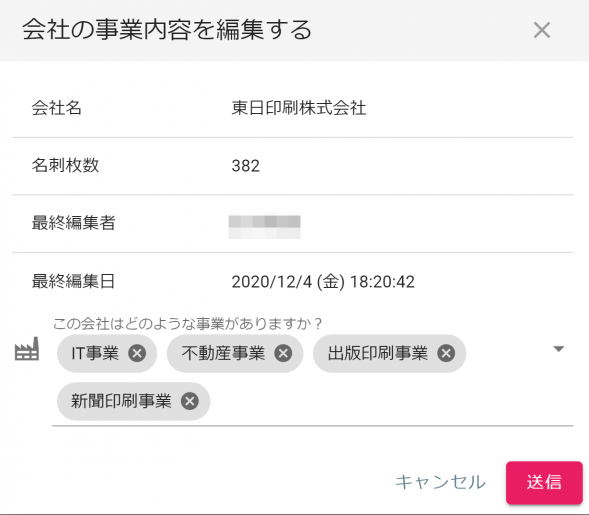Remove the 新聞印刷事業 chip
Screen dimensions: 589x515
click(190, 401)
